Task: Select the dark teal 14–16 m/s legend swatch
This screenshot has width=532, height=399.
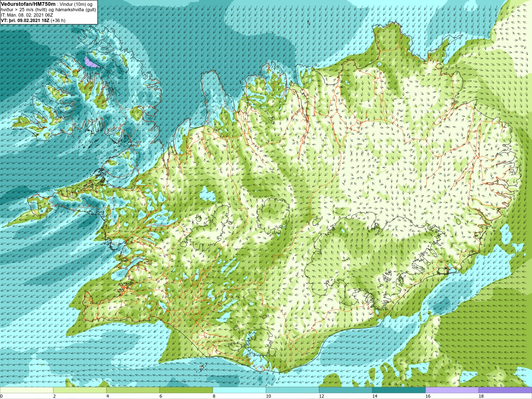Action: pos(399,390)
